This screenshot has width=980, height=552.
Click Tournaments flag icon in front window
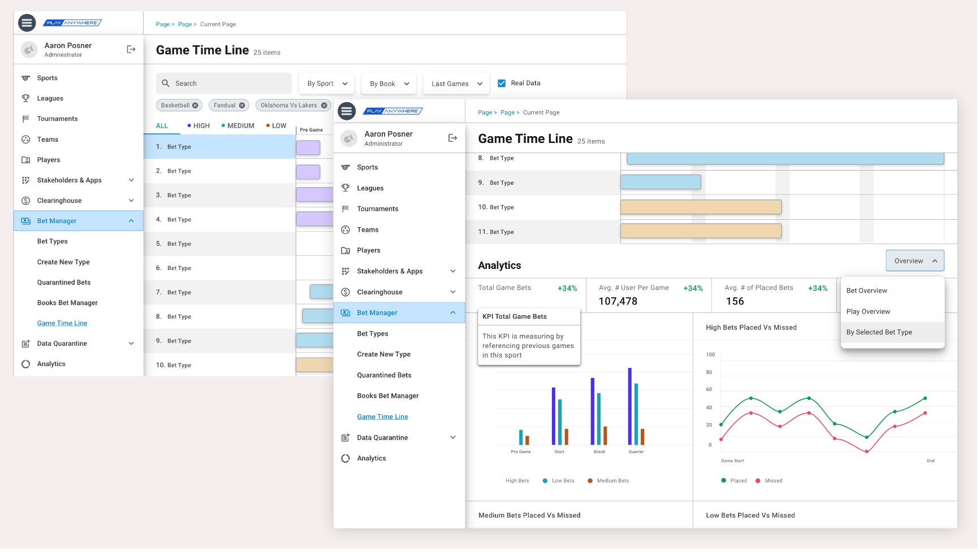[346, 209]
